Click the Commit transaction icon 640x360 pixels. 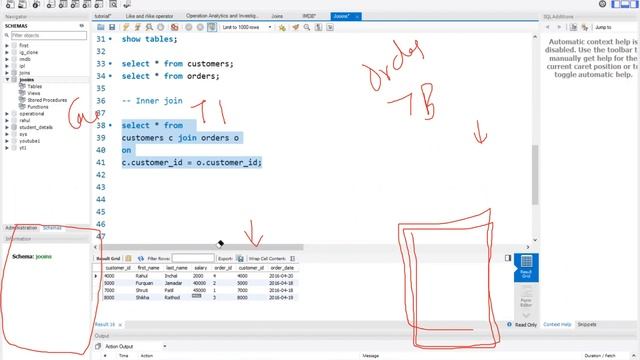(189, 27)
